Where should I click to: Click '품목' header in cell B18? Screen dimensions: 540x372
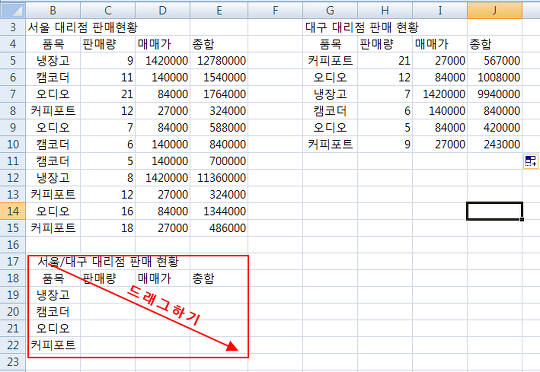tap(53, 278)
